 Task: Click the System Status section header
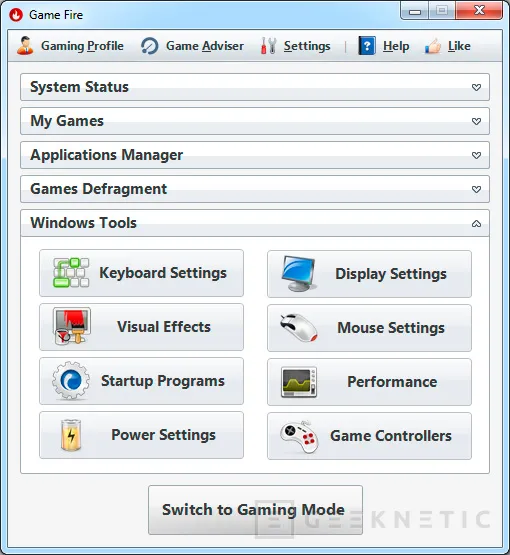tap(255, 87)
